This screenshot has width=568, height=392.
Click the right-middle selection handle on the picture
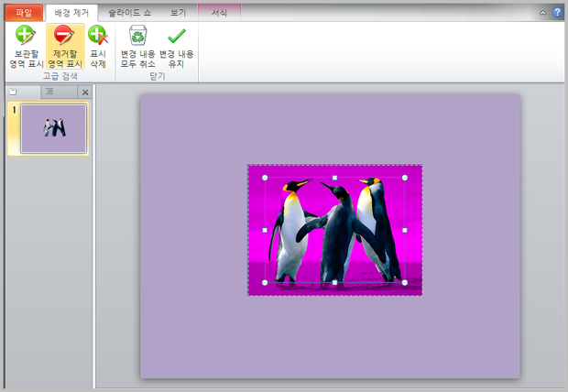point(405,230)
